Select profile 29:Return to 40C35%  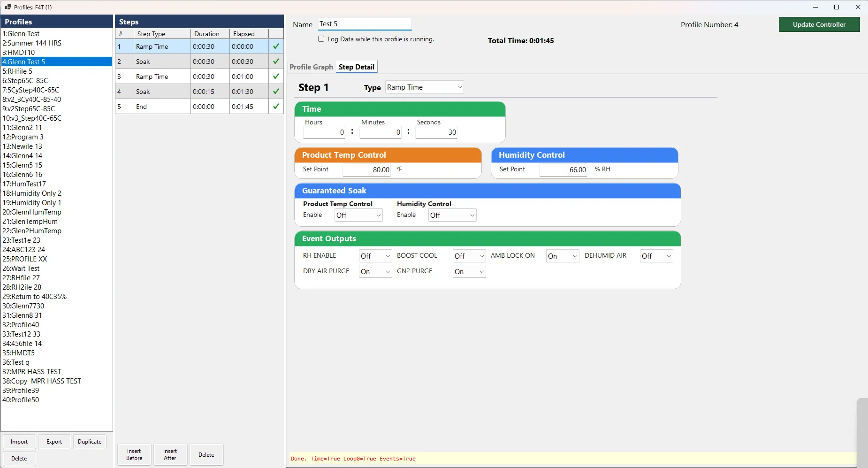[x=57, y=296]
